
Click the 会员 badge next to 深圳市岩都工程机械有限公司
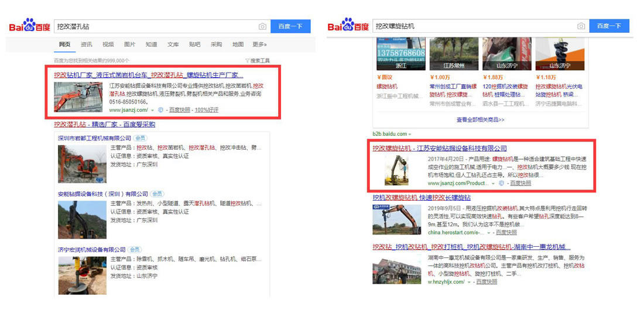[140, 138]
